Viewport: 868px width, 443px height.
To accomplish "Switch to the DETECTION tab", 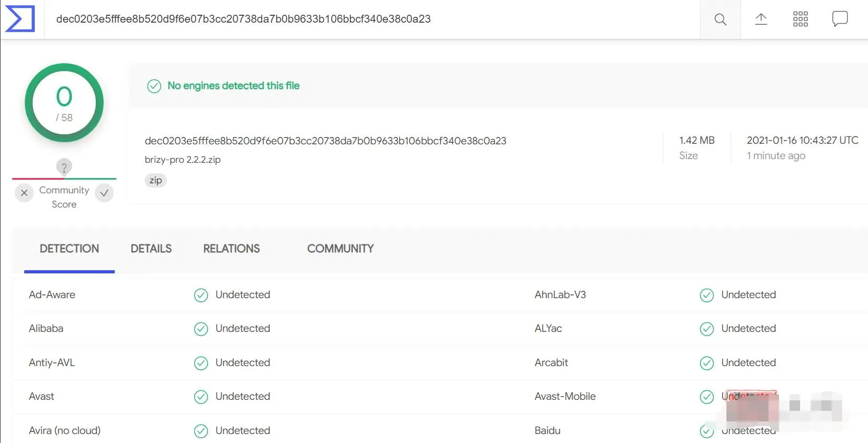I will pyautogui.click(x=69, y=249).
